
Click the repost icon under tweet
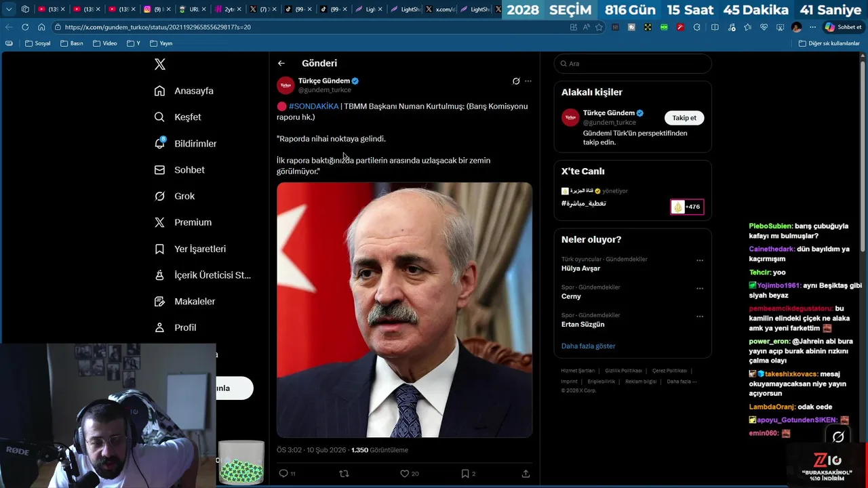coord(344,473)
